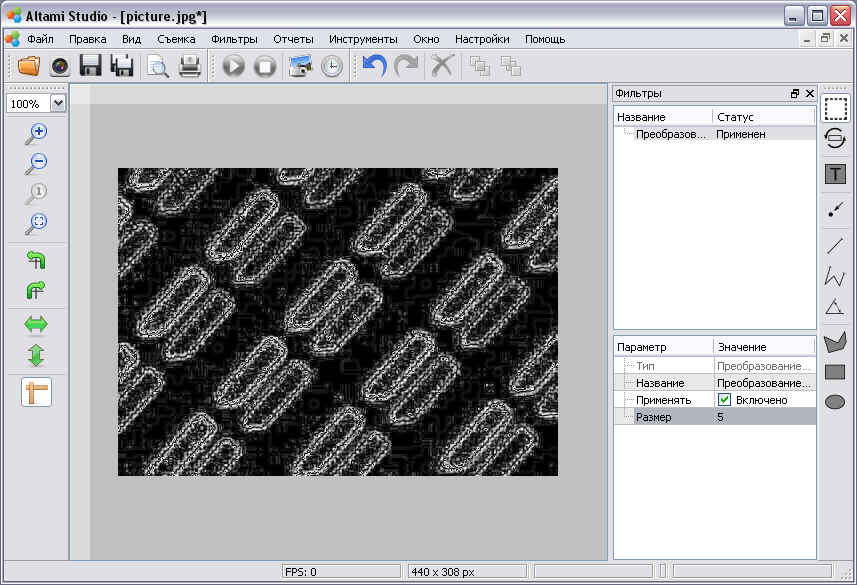Image resolution: width=857 pixels, height=585 pixels.
Task: Zoom in with the plus magnifier
Action: (37, 134)
